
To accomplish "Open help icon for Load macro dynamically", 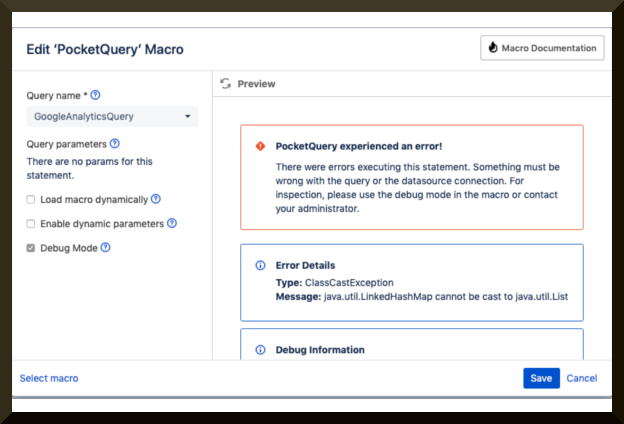I will 156,199.
